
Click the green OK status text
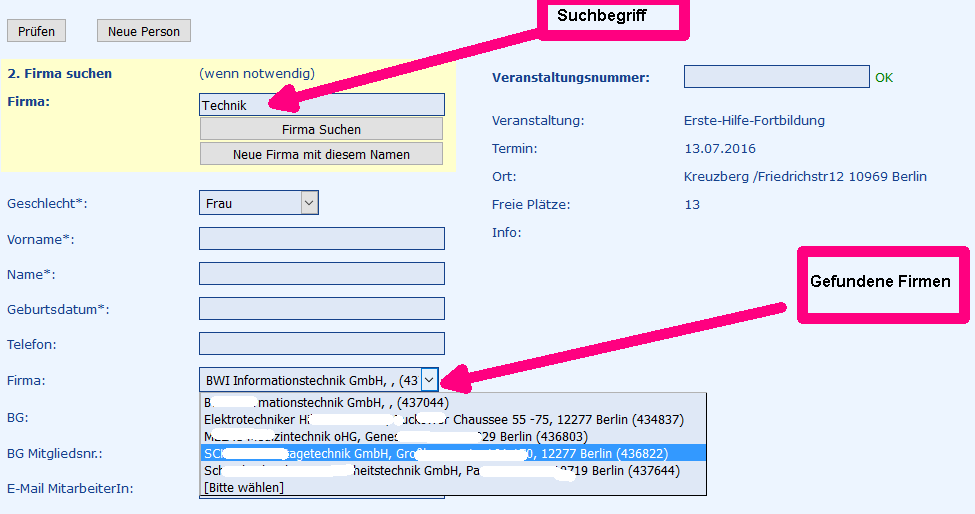(x=884, y=78)
